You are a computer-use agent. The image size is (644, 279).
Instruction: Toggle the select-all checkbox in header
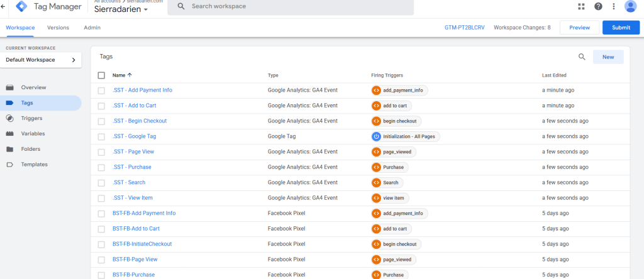point(101,75)
